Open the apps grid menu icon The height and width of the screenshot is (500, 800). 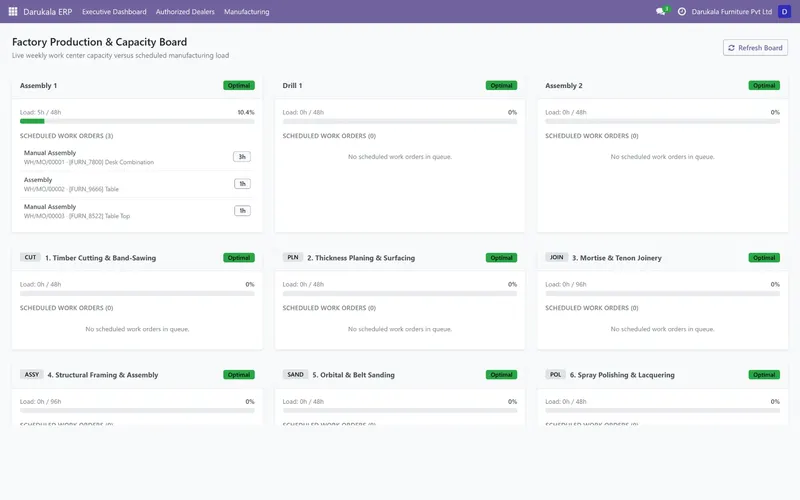coord(13,11)
